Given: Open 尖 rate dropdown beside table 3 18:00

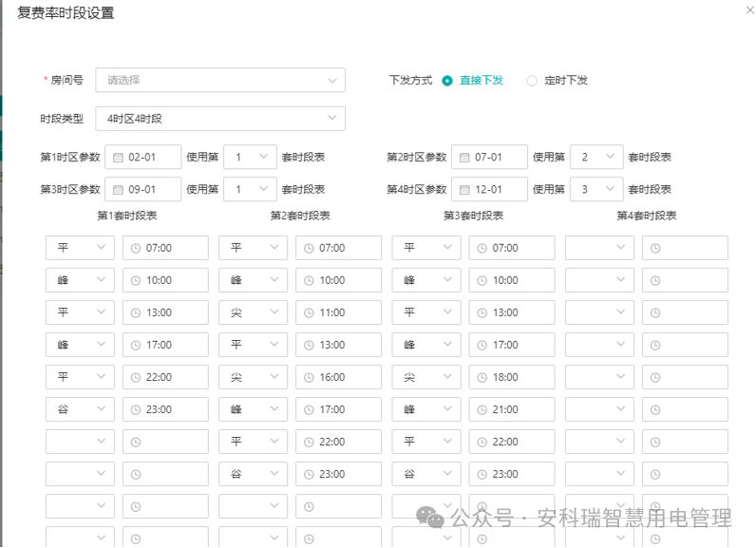Looking at the screenshot, I should point(426,377).
